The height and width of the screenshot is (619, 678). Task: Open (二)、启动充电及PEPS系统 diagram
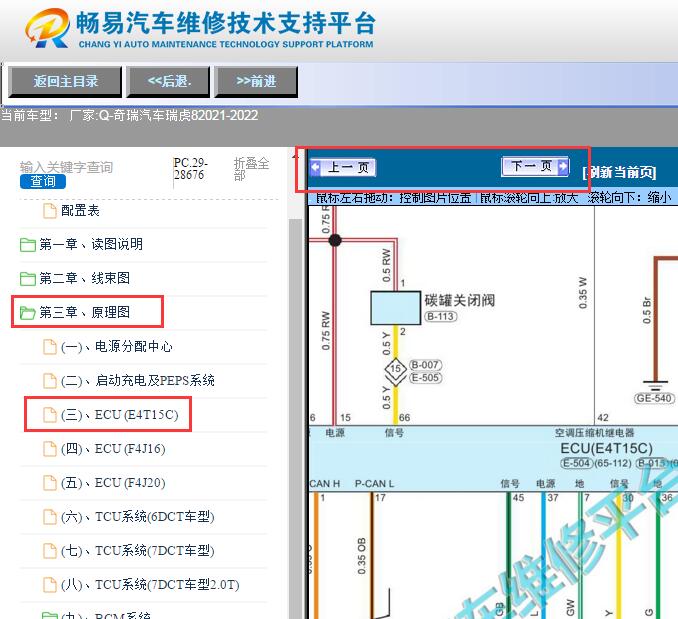(138, 380)
